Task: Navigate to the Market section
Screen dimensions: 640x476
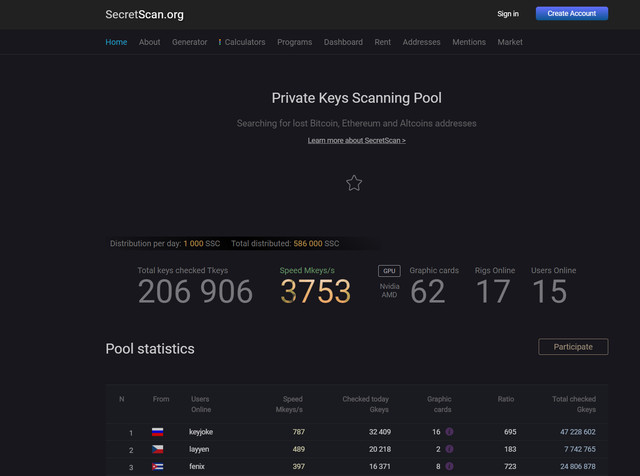Action: [x=510, y=42]
